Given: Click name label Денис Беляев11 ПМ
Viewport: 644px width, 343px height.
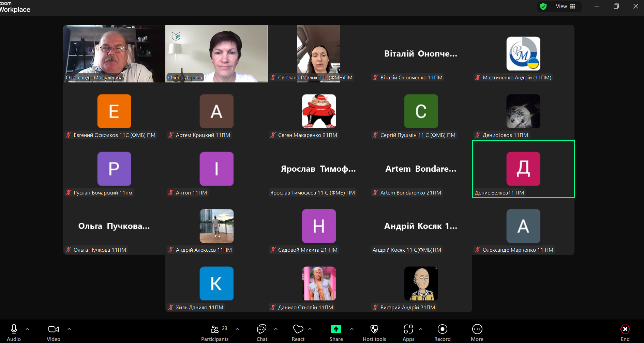Looking at the screenshot, I should (x=499, y=193).
